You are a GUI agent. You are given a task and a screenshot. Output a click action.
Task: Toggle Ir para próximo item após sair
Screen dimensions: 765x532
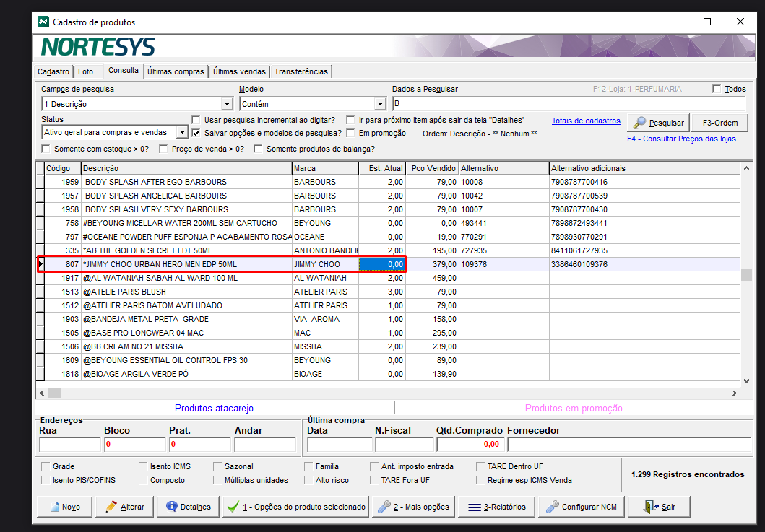click(x=350, y=120)
